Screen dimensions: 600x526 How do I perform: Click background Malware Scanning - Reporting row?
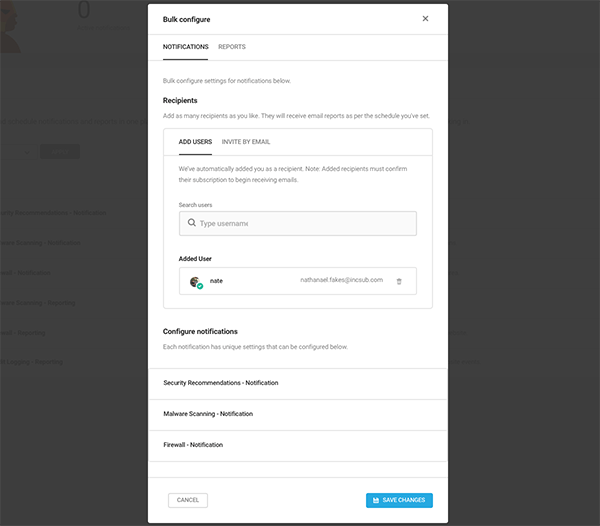pos(38,303)
